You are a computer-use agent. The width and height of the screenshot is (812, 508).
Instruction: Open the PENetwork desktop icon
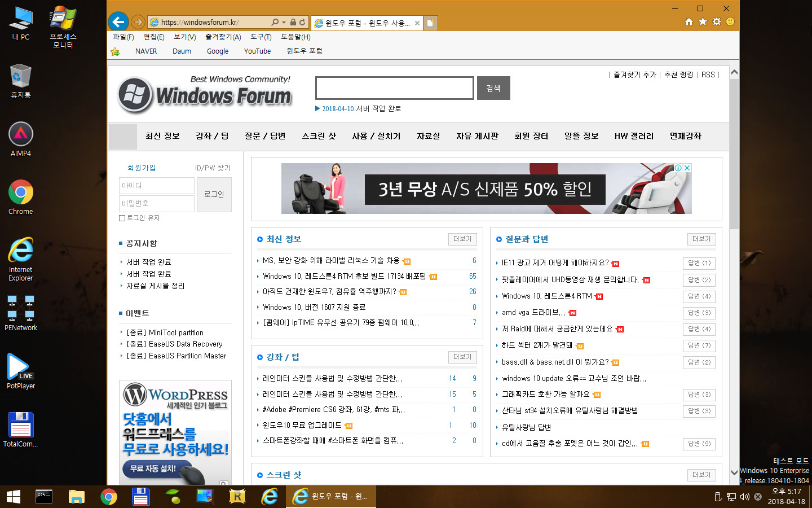[21, 313]
